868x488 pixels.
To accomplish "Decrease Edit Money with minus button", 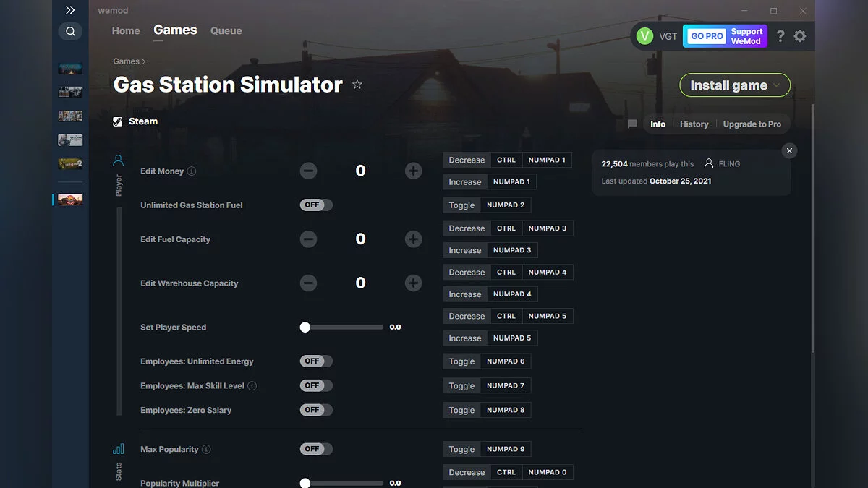I will tap(308, 171).
